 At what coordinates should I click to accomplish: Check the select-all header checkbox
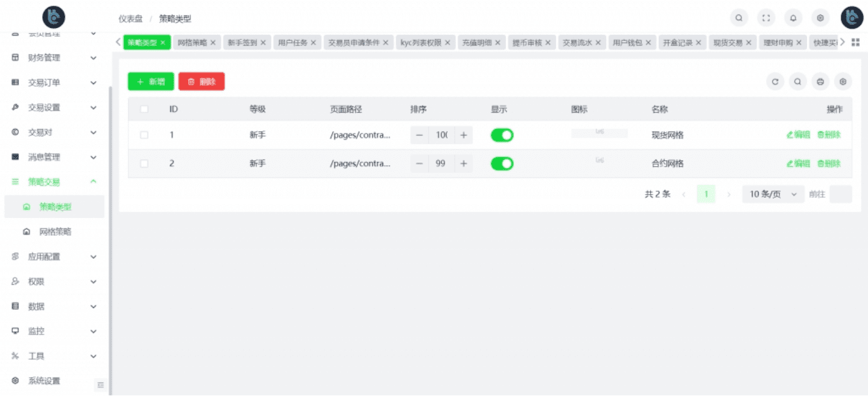(x=144, y=109)
